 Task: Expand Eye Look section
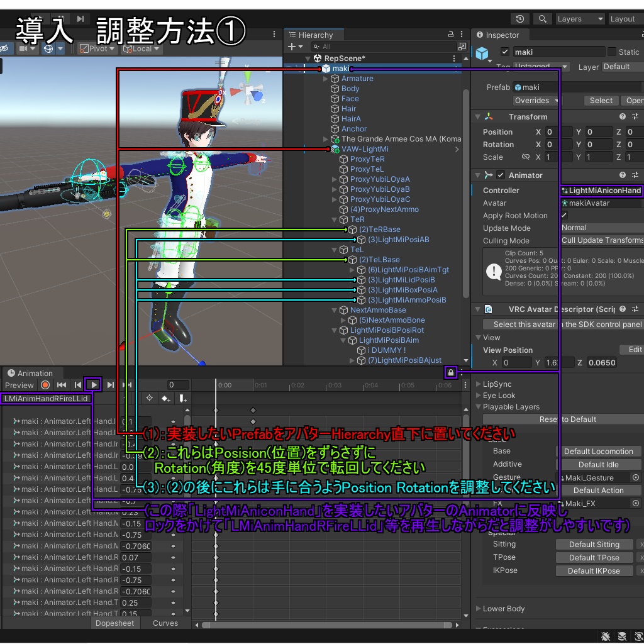coord(478,396)
